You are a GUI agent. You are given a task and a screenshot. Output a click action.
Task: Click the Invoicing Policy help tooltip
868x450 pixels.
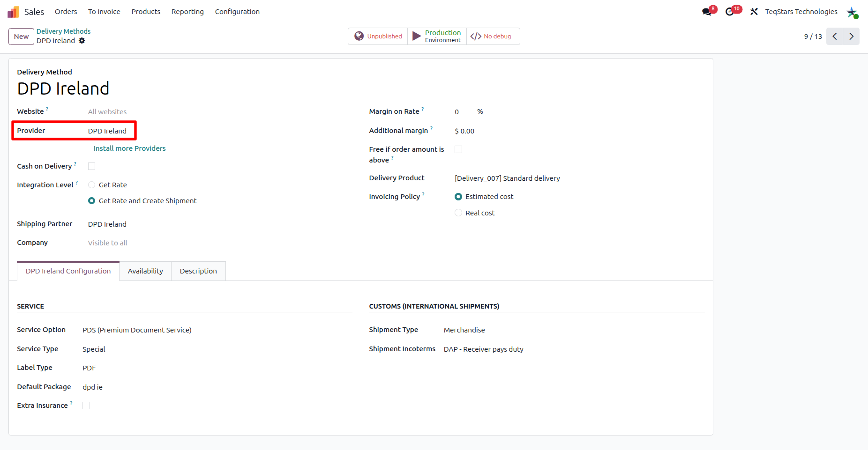point(424,194)
